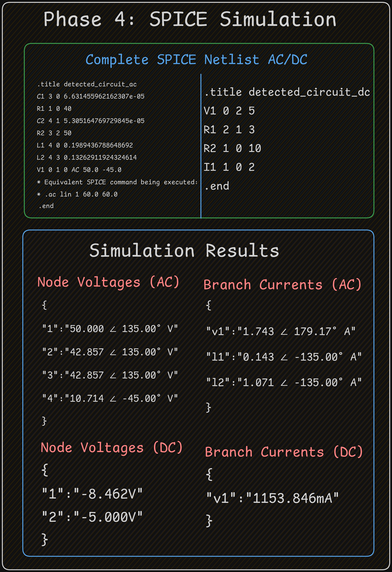Click the 'L1 4 0' inductor line
The width and height of the screenshot is (392, 572).
84,145
